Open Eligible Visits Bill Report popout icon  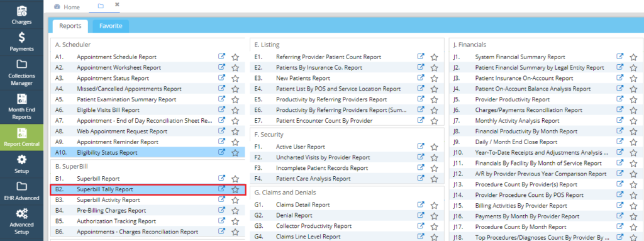(x=221, y=110)
